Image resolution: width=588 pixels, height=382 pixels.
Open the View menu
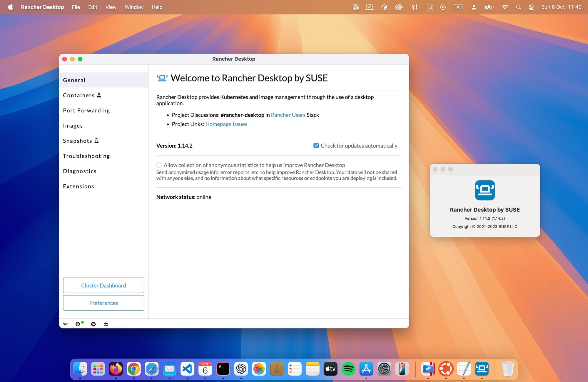click(111, 7)
